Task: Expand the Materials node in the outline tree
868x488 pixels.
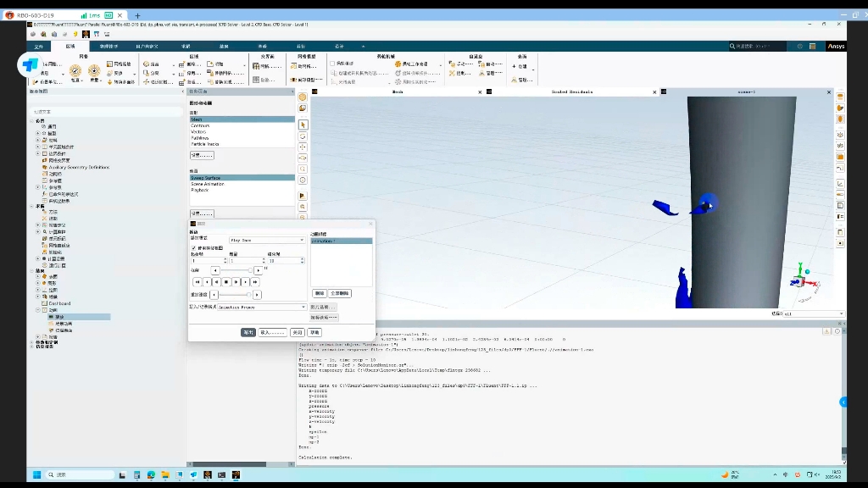Action: 37,141
